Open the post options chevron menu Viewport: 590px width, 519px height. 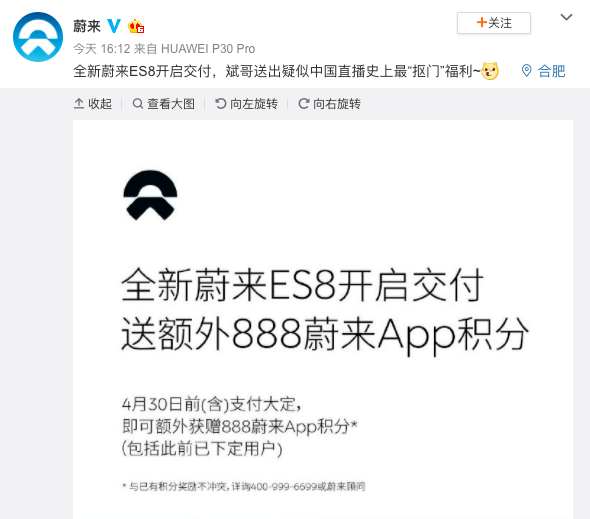[566, 17]
